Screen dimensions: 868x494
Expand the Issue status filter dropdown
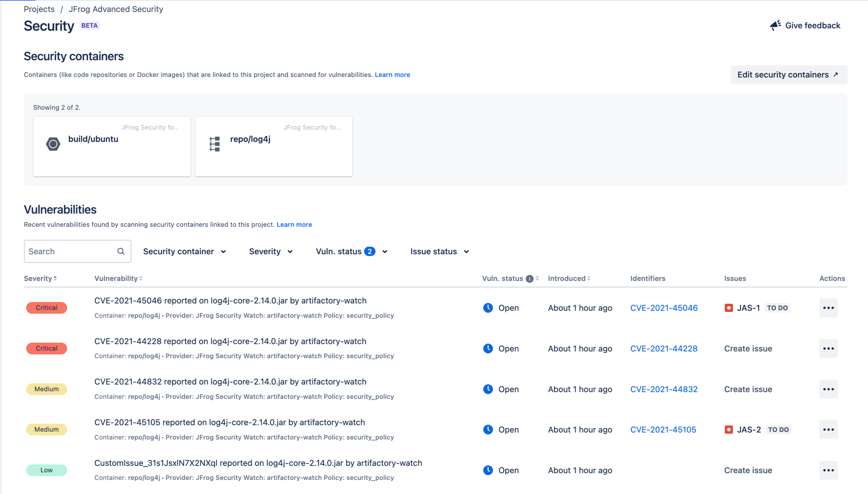click(439, 251)
